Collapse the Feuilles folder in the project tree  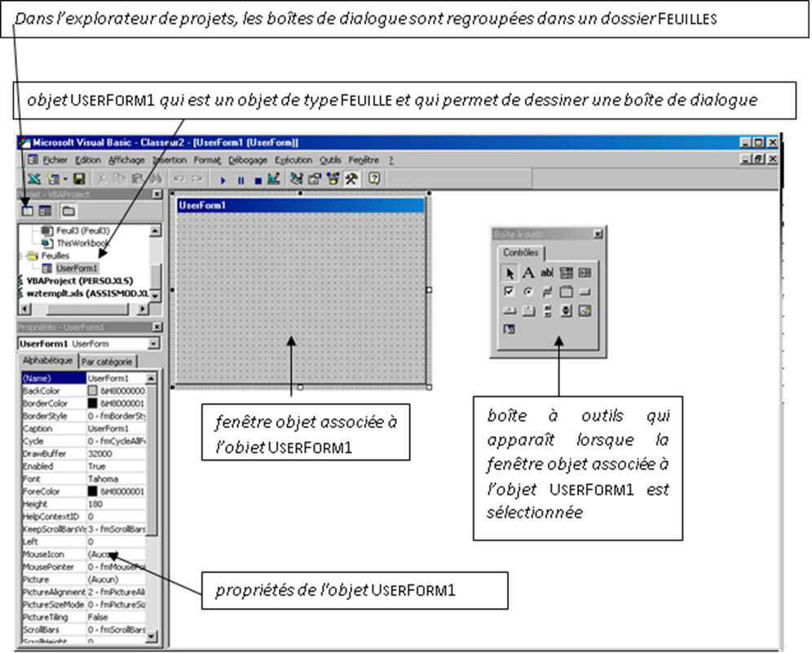click(21, 256)
